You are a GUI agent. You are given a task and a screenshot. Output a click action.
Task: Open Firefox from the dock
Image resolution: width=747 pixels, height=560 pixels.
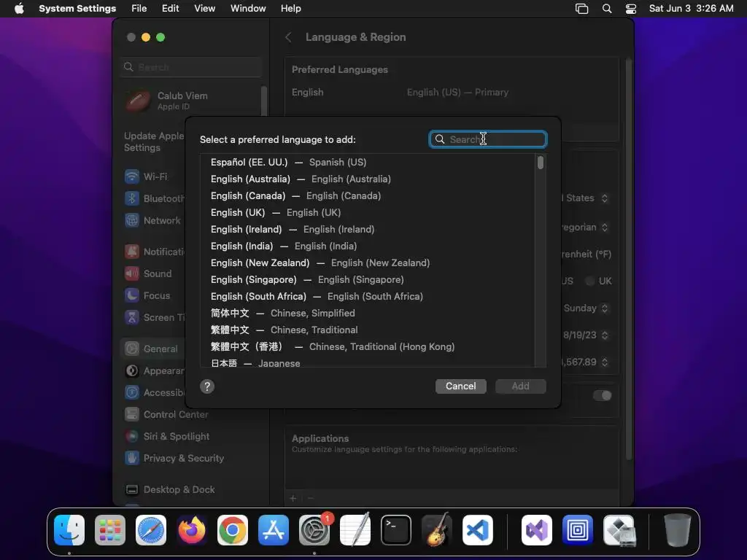coord(192,530)
